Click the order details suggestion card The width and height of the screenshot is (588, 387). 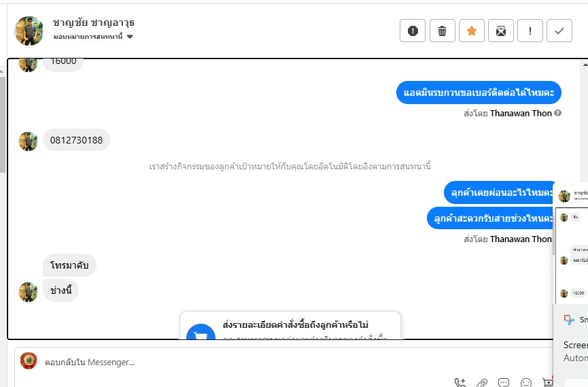click(x=290, y=325)
